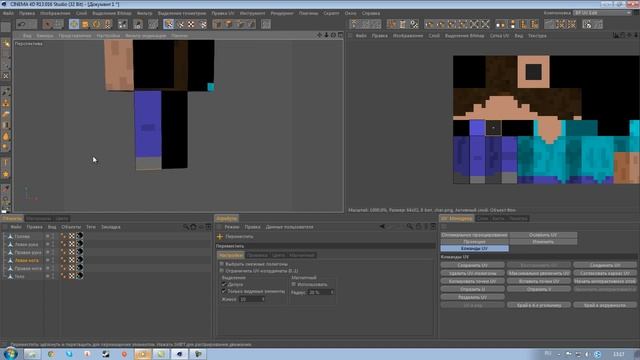Click the search icon in the Objects manager

pos(186,227)
